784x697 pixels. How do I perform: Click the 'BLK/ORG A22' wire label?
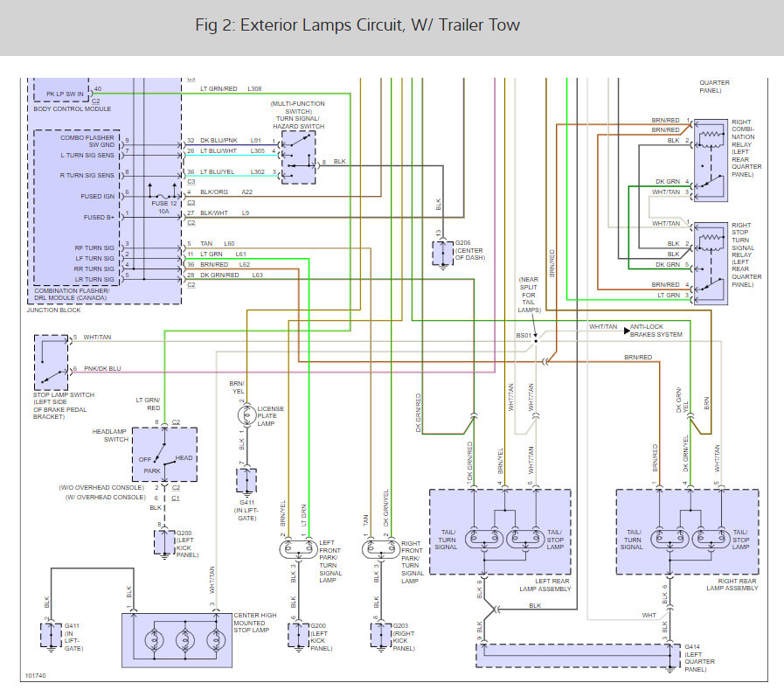[226, 192]
